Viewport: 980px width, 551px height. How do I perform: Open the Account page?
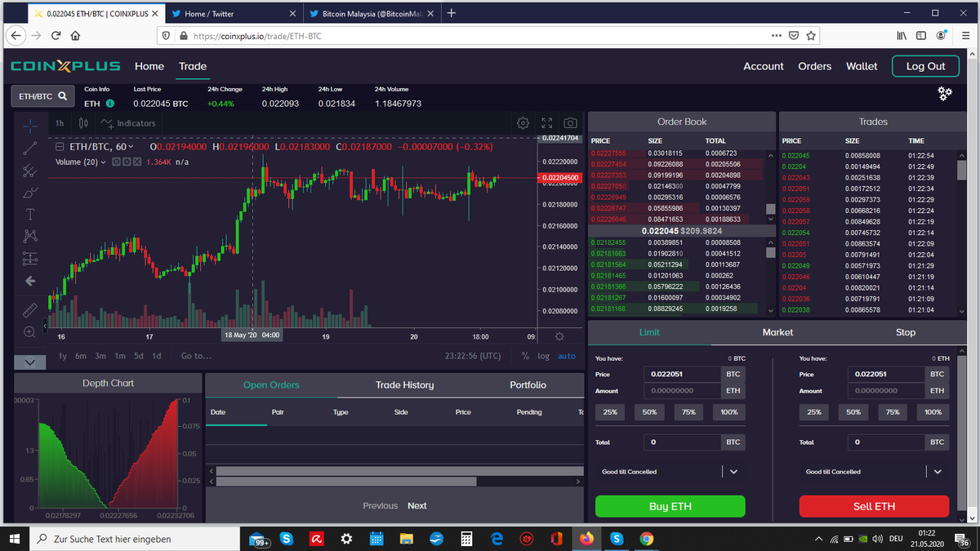pos(763,66)
